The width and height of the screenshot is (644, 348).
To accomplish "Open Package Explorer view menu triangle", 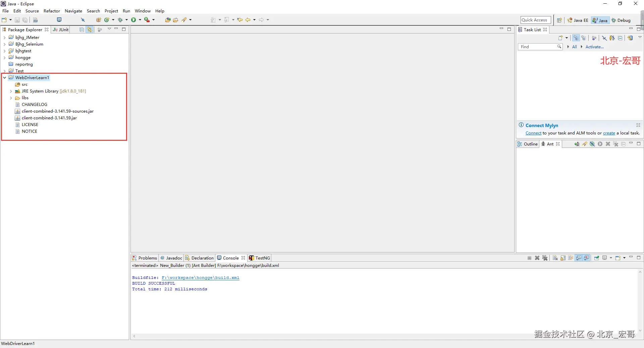I will pyautogui.click(x=109, y=29).
